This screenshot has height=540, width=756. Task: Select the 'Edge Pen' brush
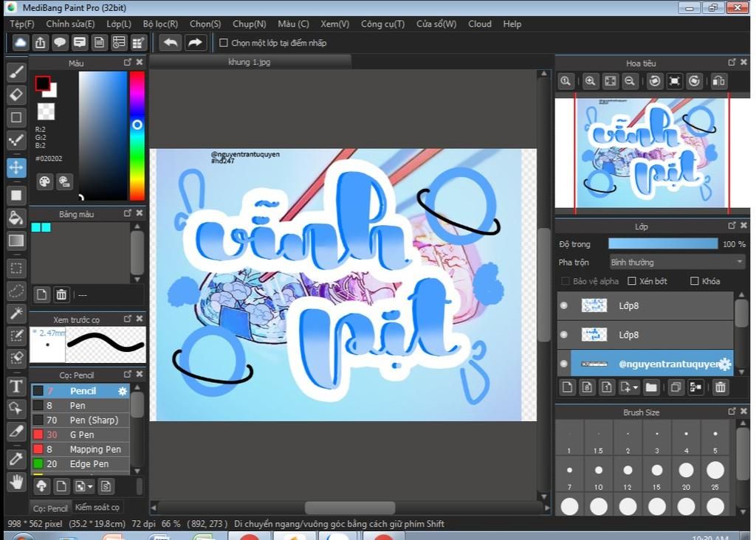(x=80, y=463)
